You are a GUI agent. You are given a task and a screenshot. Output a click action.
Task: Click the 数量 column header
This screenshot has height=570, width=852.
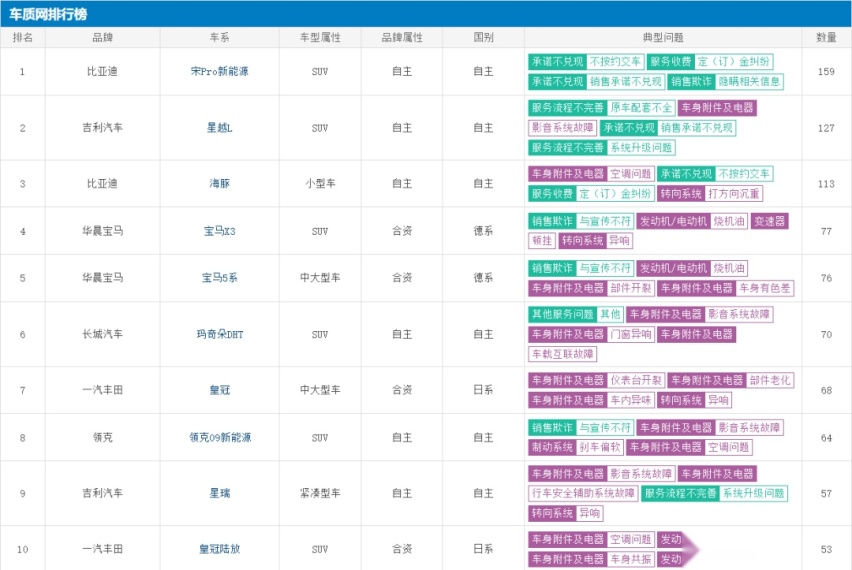tap(826, 37)
